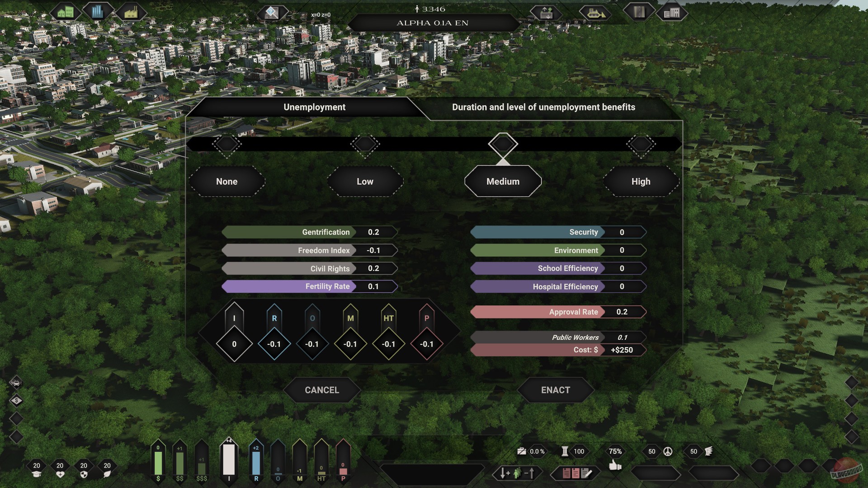Click the Industry demand bar labeled I

[229, 460]
